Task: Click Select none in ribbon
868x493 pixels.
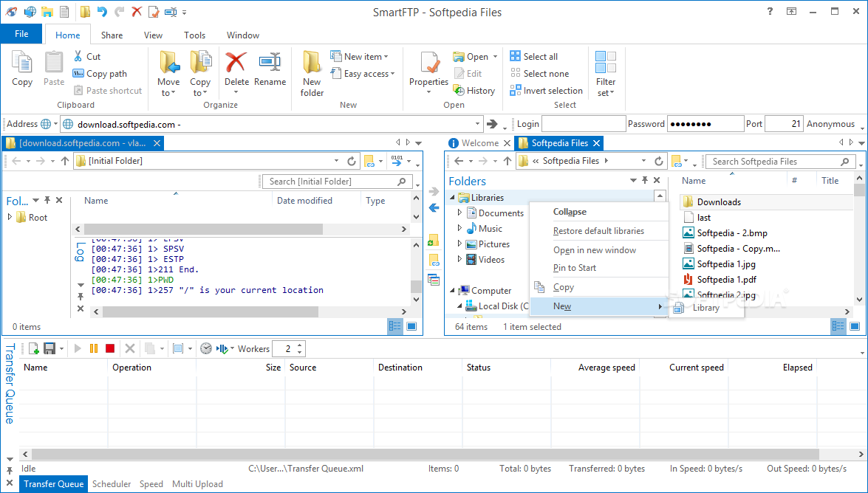Action: pos(540,73)
